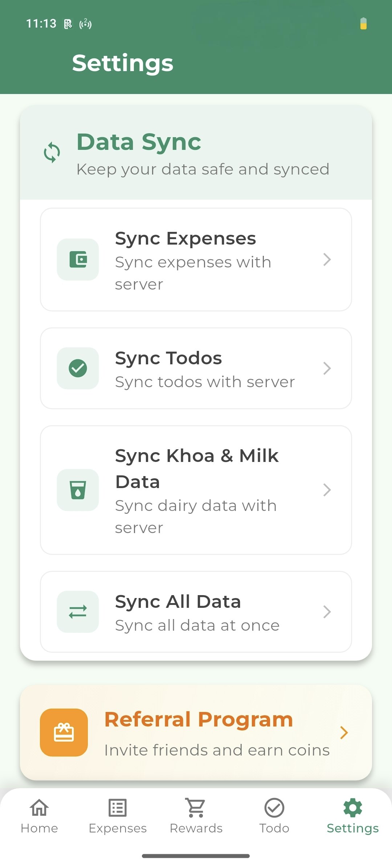
Task: Open the chevron on Sync All Data row
Action: [327, 612]
